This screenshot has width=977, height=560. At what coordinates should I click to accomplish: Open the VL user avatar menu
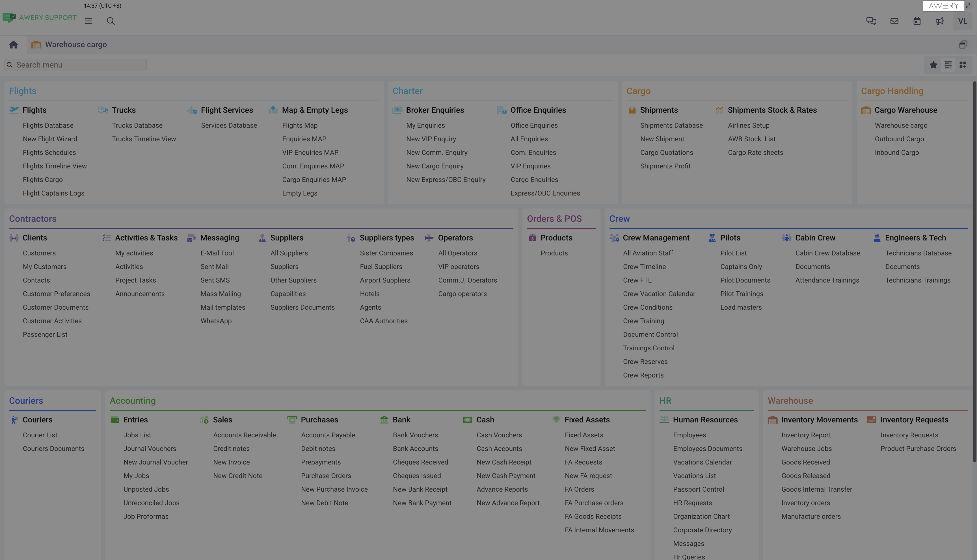(962, 21)
